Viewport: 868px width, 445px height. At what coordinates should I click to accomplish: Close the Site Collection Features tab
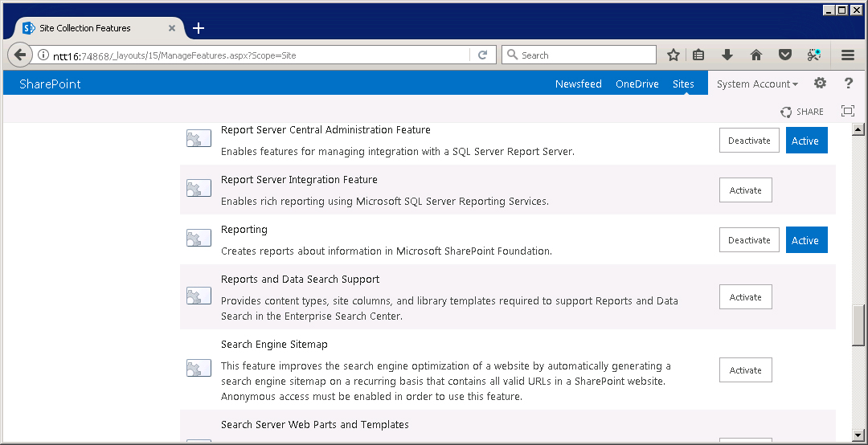click(172, 27)
